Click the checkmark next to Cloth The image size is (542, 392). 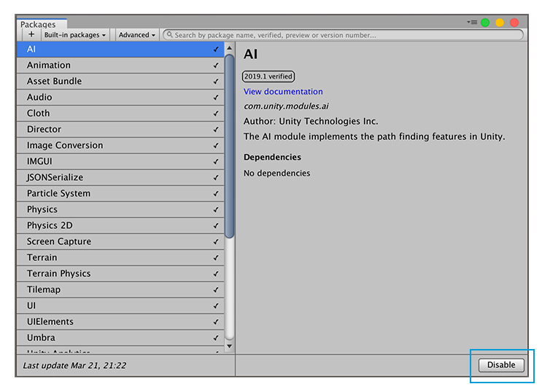[x=216, y=113]
